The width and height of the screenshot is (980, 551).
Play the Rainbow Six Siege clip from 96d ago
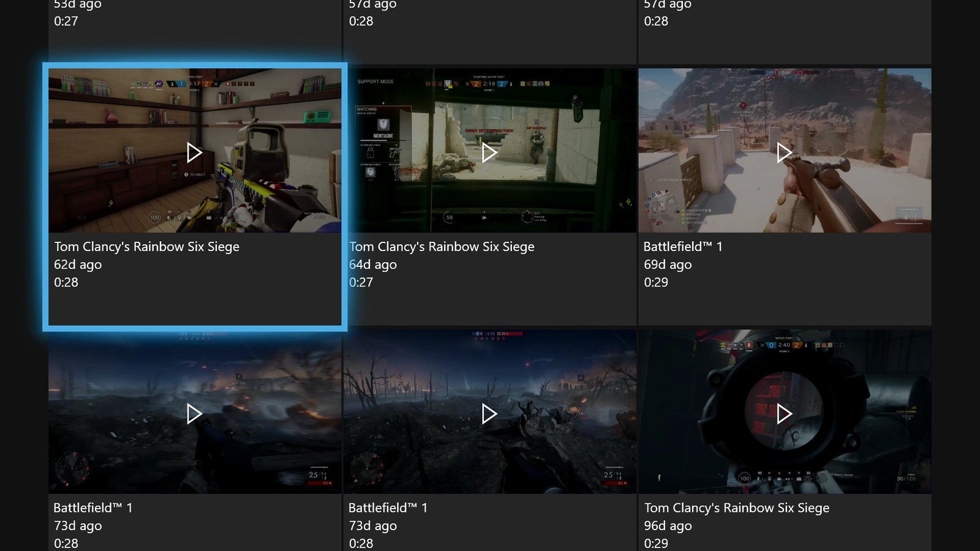pyautogui.click(x=784, y=414)
